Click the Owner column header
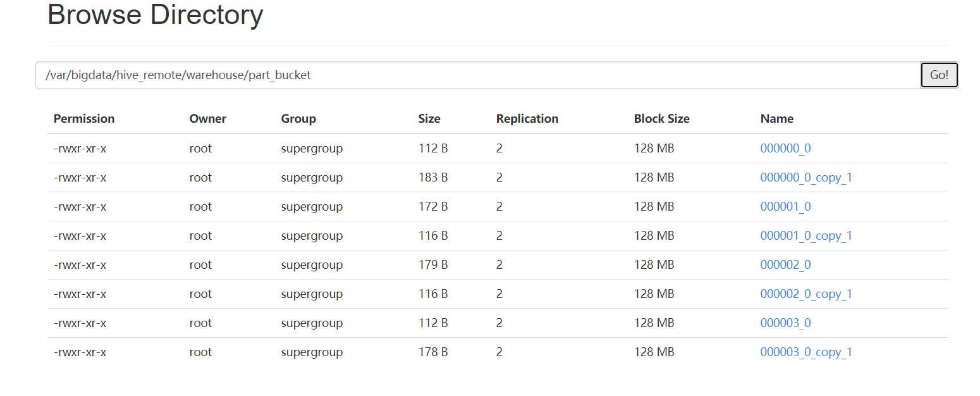Screen dimensions: 980x396 coord(207,119)
